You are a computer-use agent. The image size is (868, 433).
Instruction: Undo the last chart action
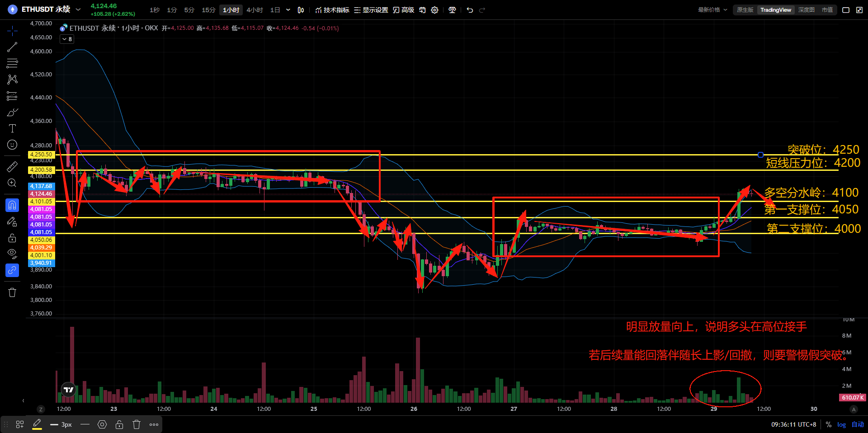470,10
